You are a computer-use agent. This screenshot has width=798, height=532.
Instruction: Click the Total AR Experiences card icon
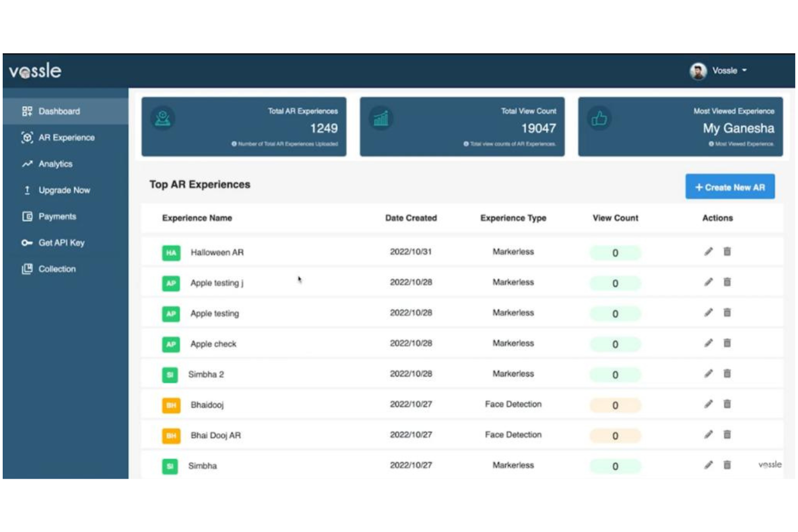(x=162, y=119)
